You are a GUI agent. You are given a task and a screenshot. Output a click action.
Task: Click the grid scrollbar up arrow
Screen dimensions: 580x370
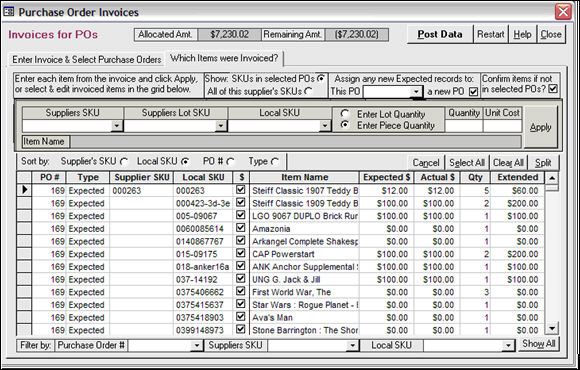552,178
